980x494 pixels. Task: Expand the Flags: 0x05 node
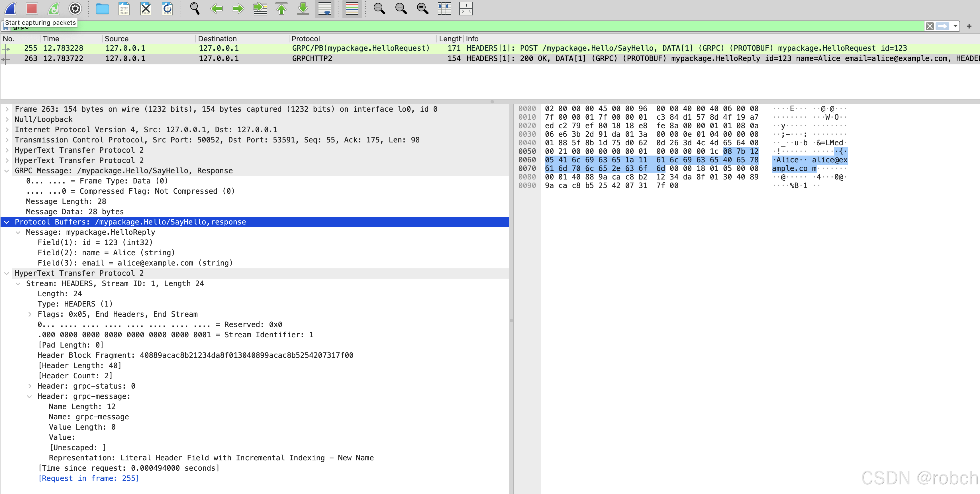[x=30, y=314]
